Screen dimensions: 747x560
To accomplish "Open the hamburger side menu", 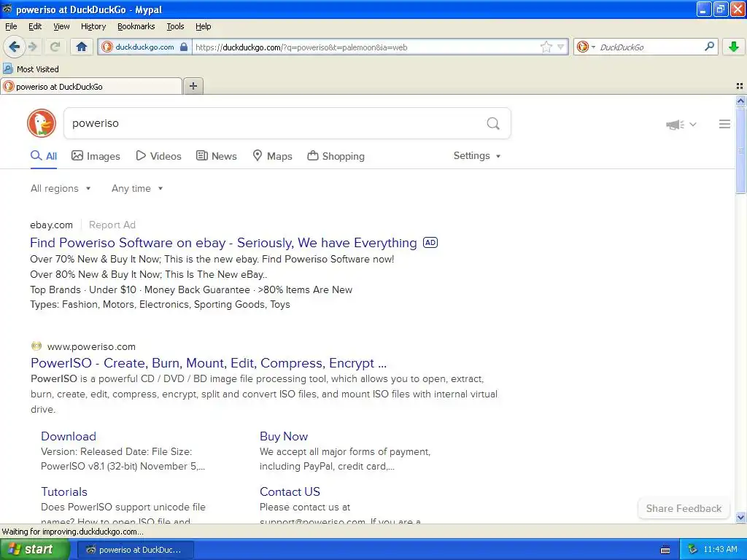I will point(724,124).
